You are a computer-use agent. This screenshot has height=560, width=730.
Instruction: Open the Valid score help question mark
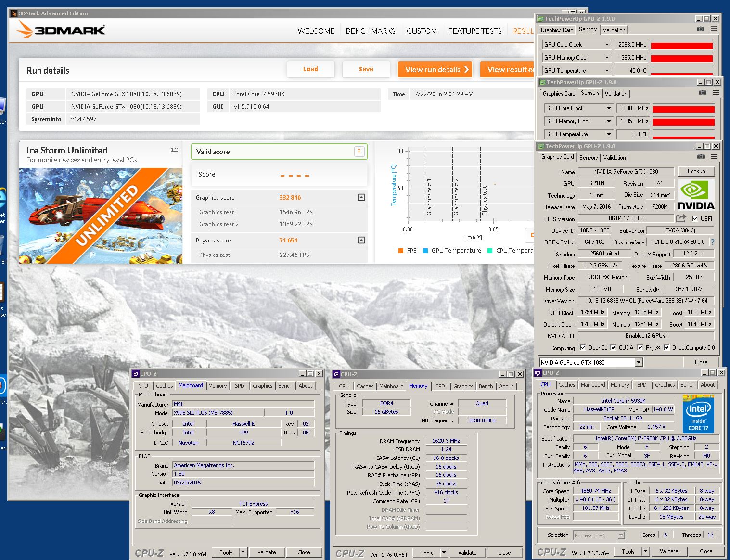pos(359,152)
